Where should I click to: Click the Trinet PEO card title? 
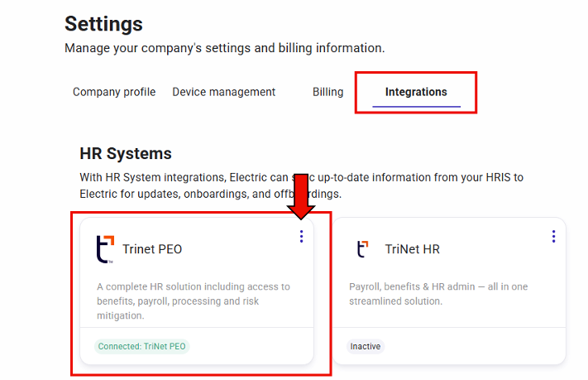pos(152,249)
